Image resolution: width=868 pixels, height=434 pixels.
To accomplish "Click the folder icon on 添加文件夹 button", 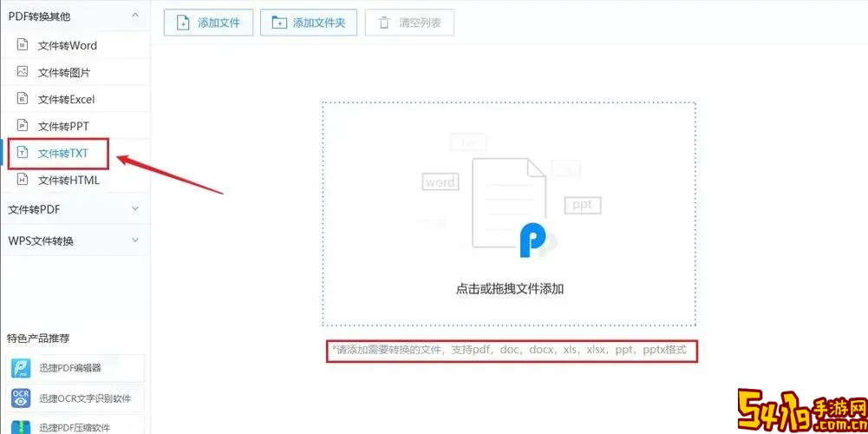I will [x=279, y=23].
